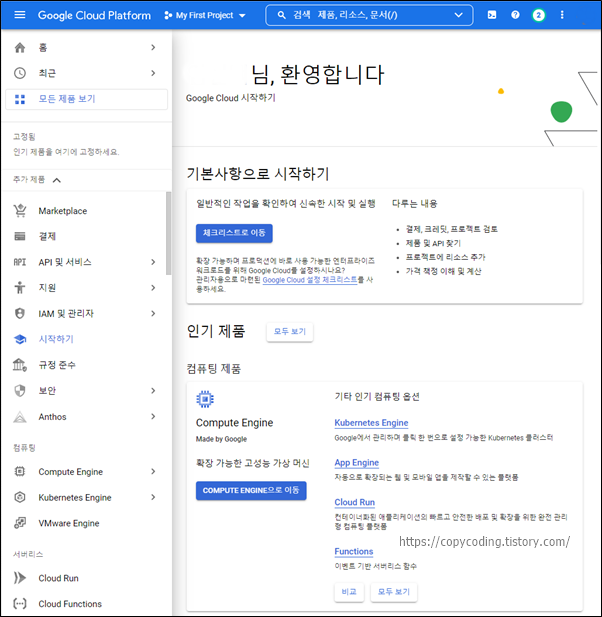
Task: Click the search magnifier icon
Action: tap(281, 15)
